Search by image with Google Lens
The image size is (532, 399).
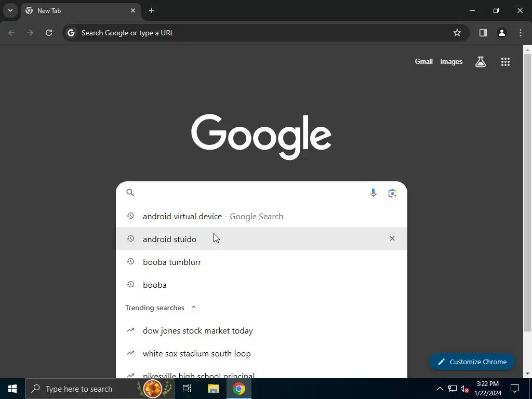click(x=392, y=193)
